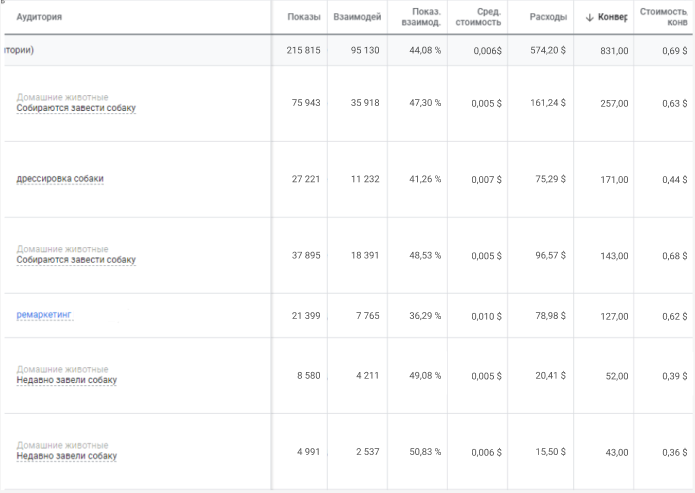The height and width of the screenshot is (493, 695).
Task: Select cost cell 20,41 $
Action: 551,375
